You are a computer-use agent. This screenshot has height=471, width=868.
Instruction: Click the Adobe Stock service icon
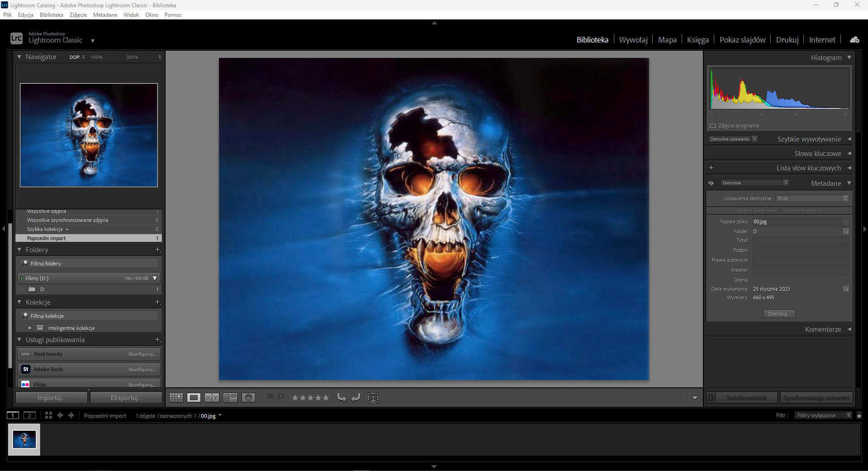point(26,369)
